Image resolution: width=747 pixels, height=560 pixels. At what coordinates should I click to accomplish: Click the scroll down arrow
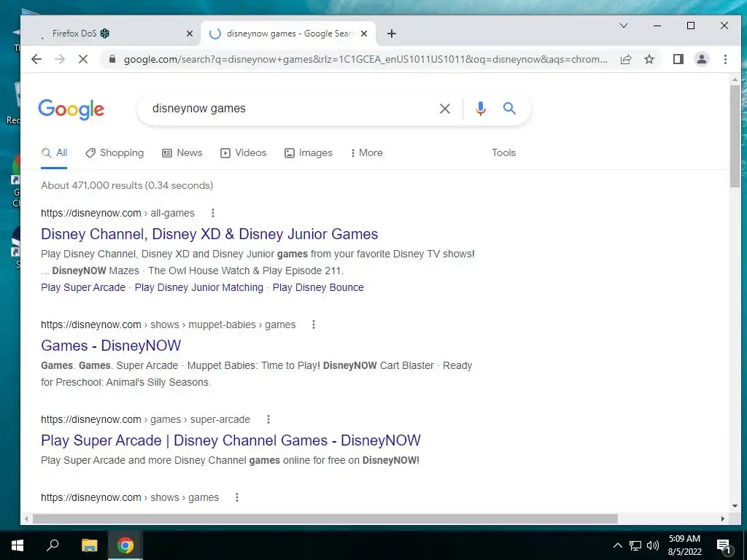pyautogui.click(x=735, y=506)
